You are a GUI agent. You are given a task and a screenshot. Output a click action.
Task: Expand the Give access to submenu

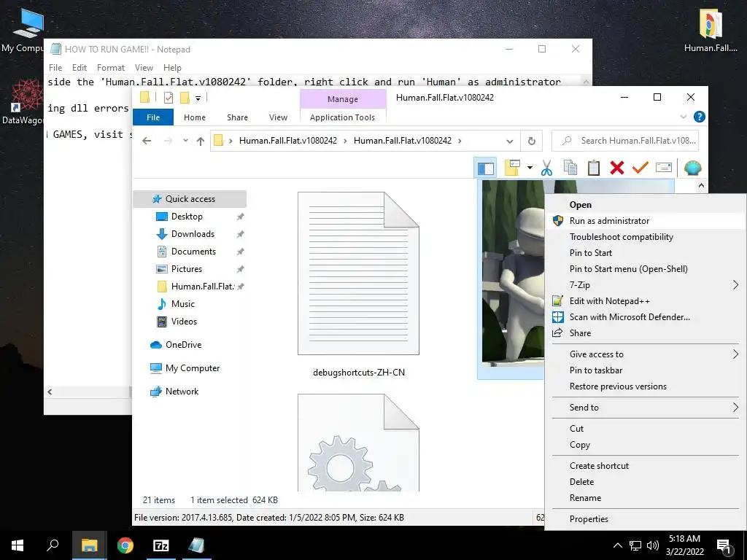coord(645,354)
